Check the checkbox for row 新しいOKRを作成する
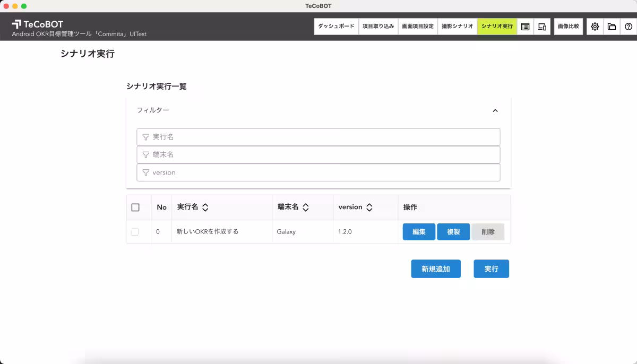Viewport: 637px width, 364px height. coord(135,232)
